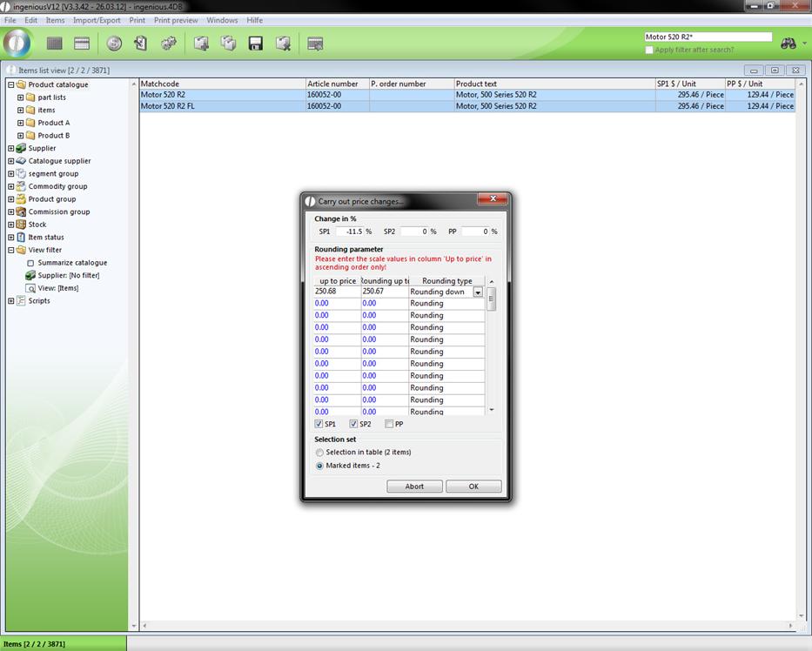Click the delete item icon with X

[x=283, y=43]
